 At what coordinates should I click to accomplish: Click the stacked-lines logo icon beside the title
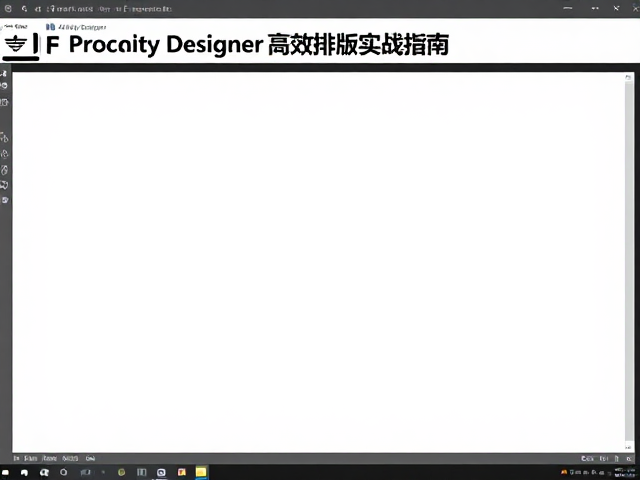[16, 44]
